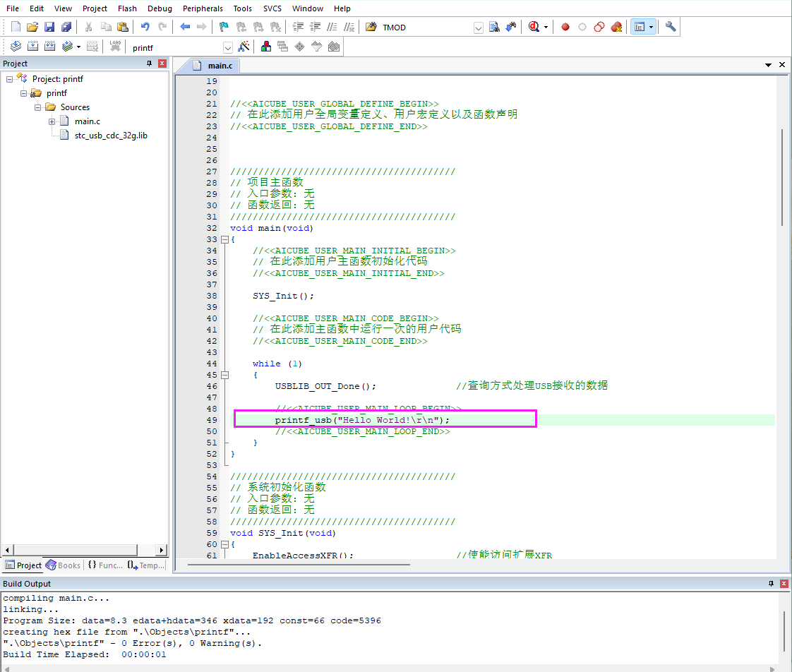Open Manage Project Items colored blocks icon
This screenshot has width=792, height=672.
pyautogui.click(x=265, y=47)
